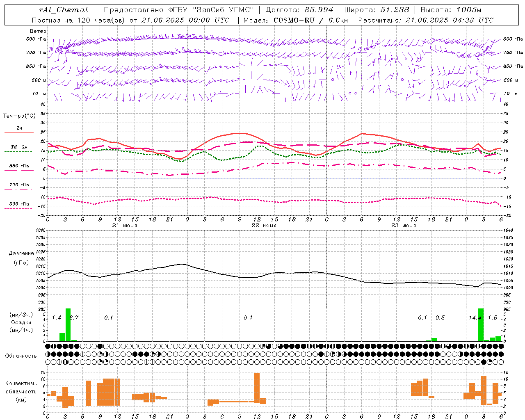Click the left 10 м wind level label
Image resolution: width=525 pixels, height=420 pixels.
(x=39, y=94)
